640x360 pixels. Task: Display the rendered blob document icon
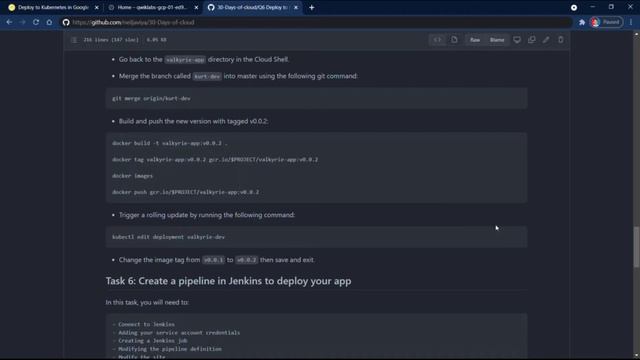pyautogui.click(x=454, y=40)
